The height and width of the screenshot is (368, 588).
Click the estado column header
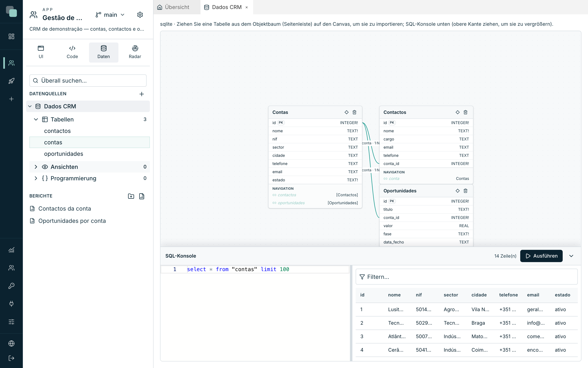point(562,295)
